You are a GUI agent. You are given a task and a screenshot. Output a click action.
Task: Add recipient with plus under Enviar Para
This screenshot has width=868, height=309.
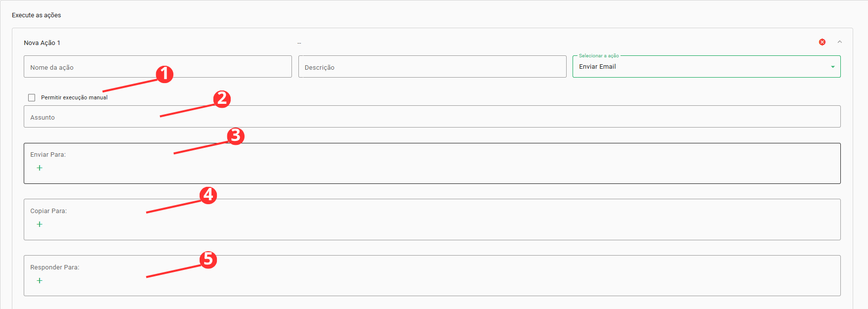coord(40,168)
